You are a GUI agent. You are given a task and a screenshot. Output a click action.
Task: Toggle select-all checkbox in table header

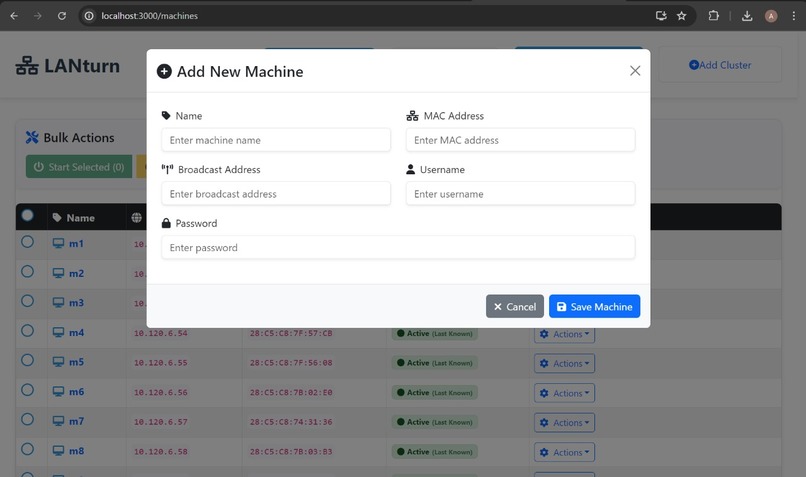point(28,215)
